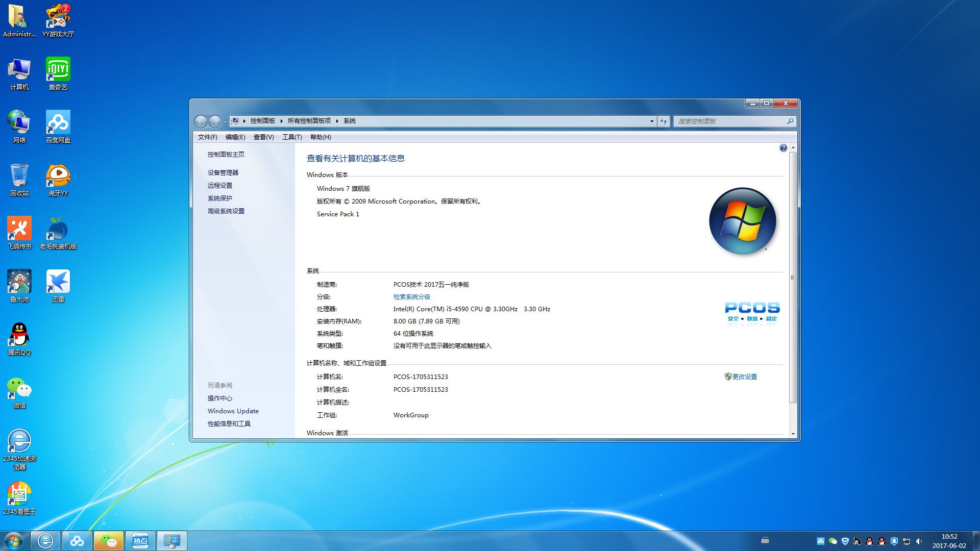Expand the arrow after 所有控制面板项 in breadcrumb
The image size is (980, 551).
click(337, 121)
